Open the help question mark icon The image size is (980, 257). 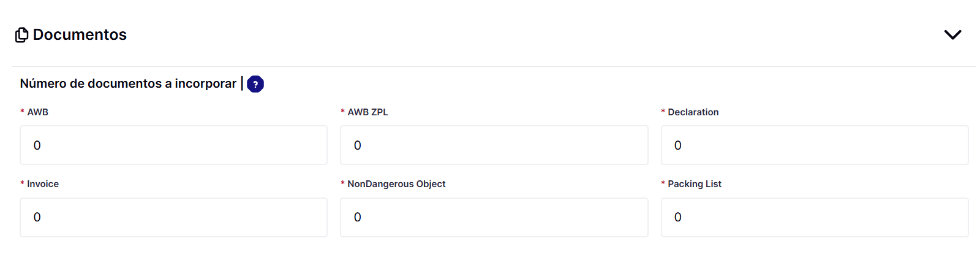coord(255,84)
